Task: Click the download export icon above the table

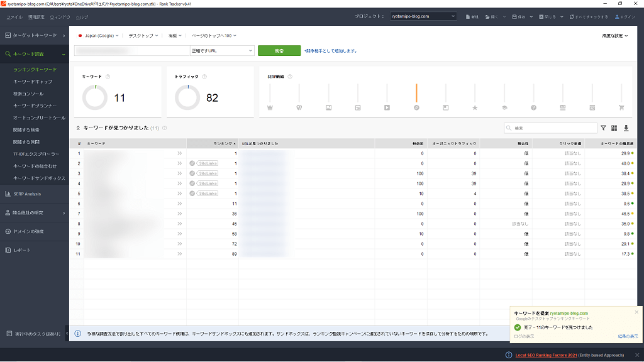Action: [626, 128]
